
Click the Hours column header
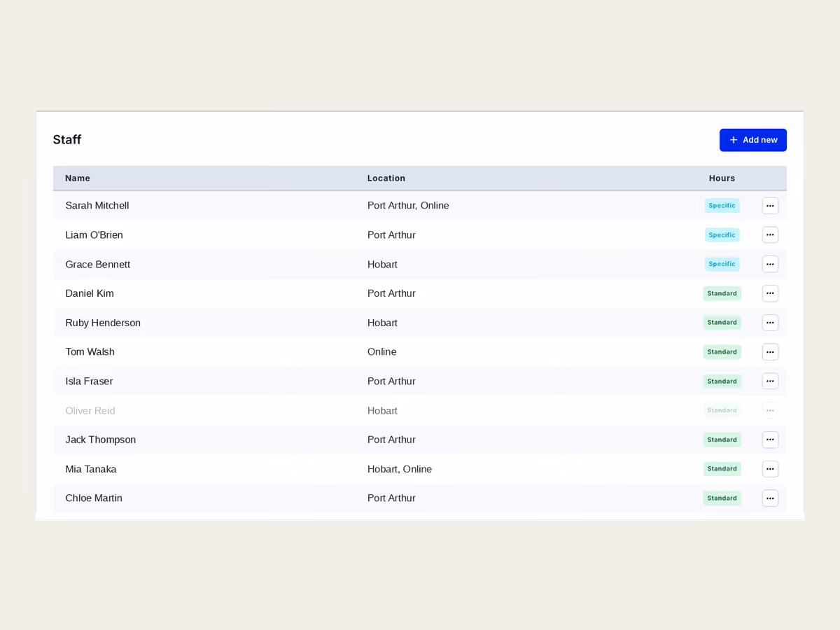pos(722,178)
